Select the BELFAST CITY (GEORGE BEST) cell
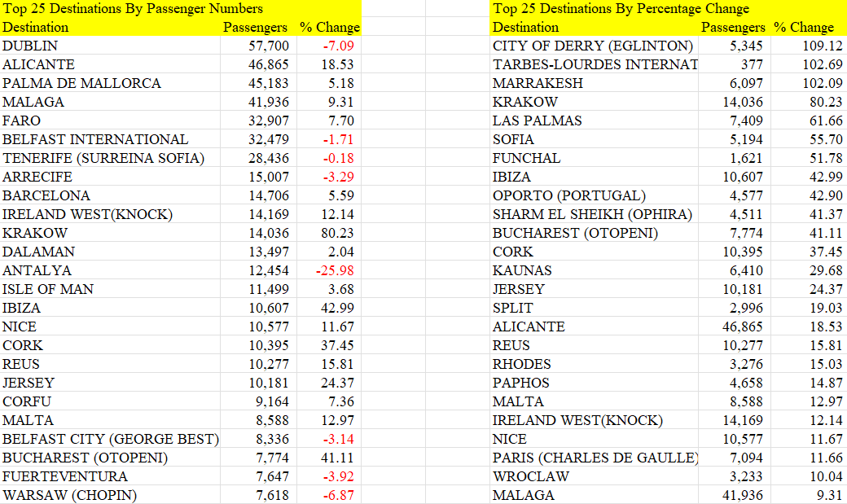Viewport: 847px width, 504px height. pos(110,439)
